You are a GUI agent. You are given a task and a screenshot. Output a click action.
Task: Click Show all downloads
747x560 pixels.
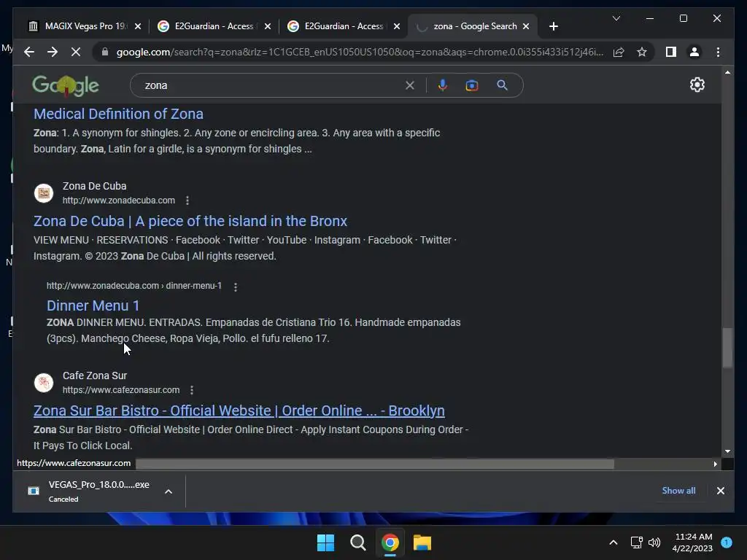[678, 491]
